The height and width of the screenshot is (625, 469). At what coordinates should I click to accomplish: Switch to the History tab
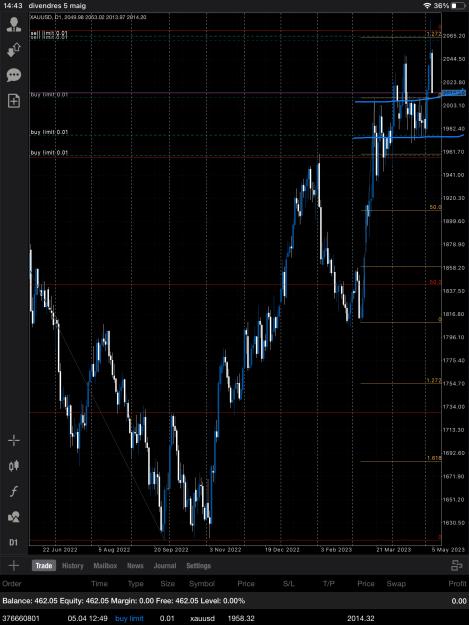pos(73,566)
